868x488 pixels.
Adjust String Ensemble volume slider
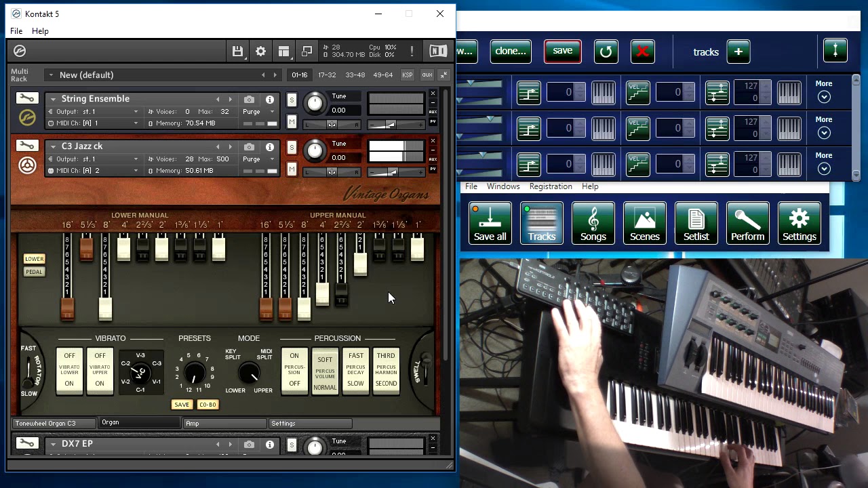(x=396, y=125)
